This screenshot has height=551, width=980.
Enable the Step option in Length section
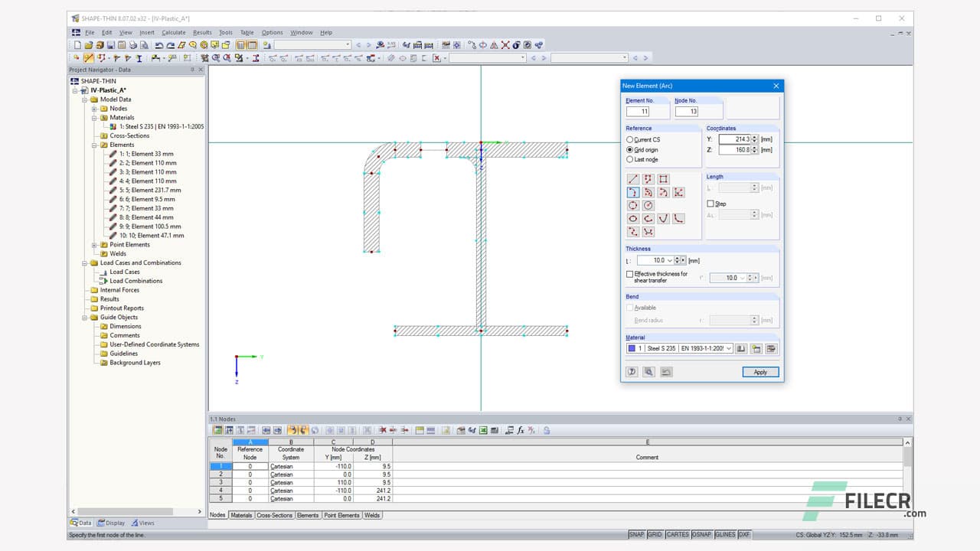[x=711, y=204]
